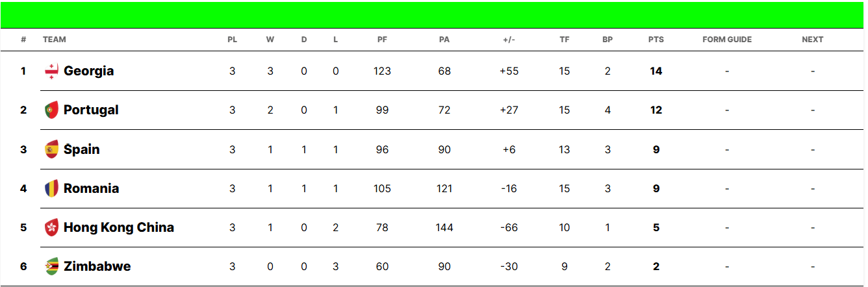Open the Hong Kong China team link
The height and width of the screenshot is (287, 868).
click(119, 227)
